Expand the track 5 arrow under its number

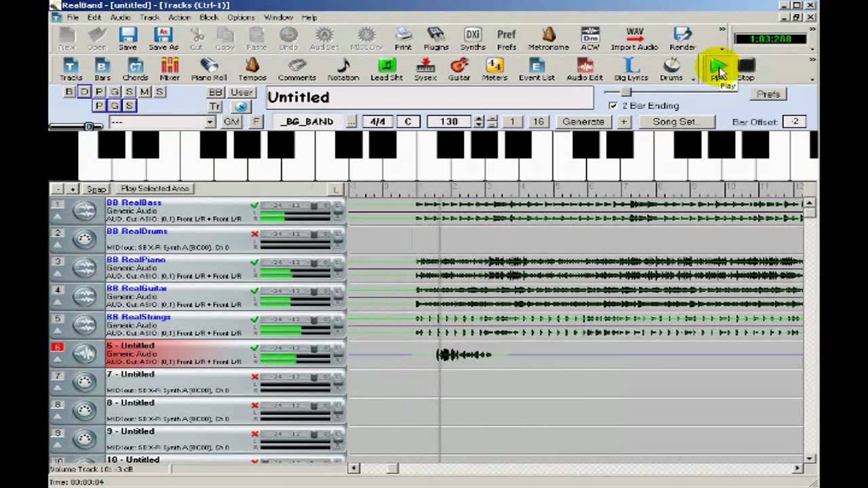tap(58, 330)
